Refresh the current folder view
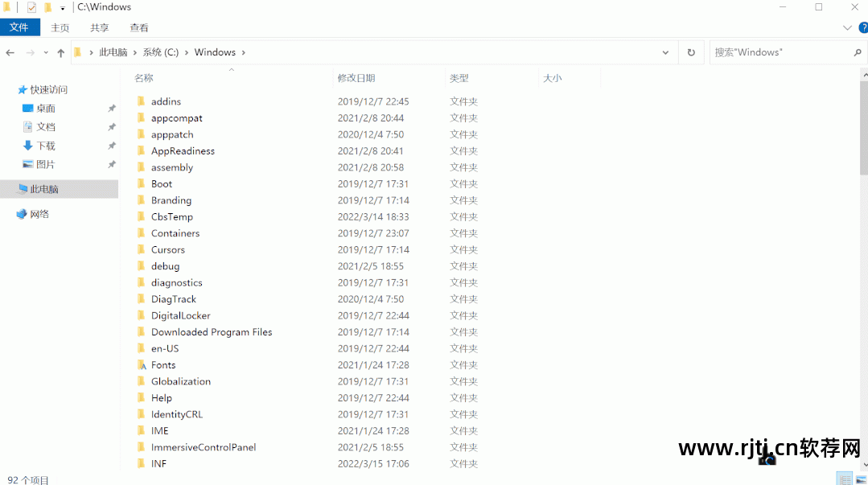 pos(691,52)
